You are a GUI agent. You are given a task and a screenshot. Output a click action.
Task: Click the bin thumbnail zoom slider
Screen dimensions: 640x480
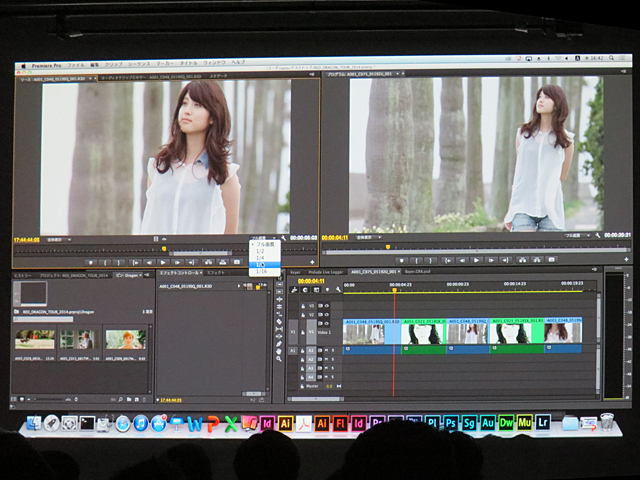(x=50, y=399)
